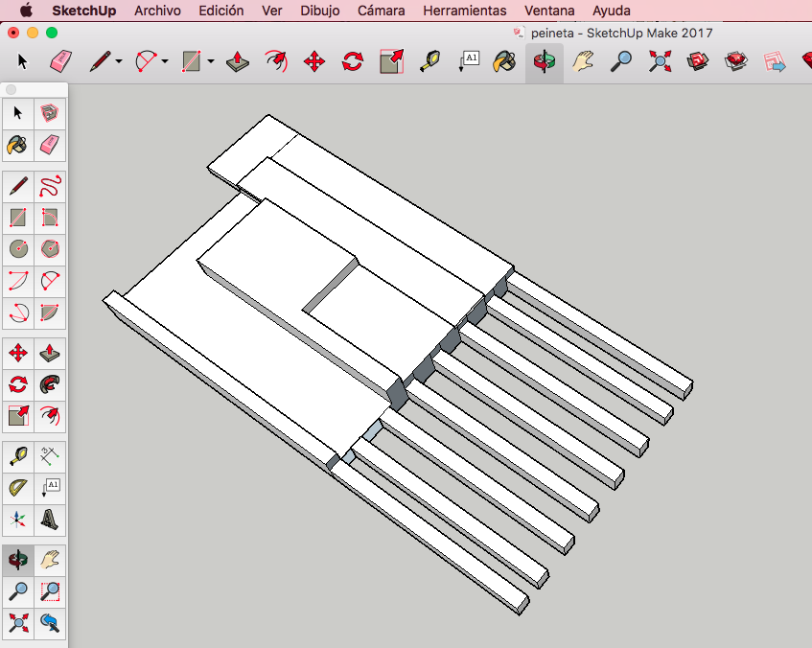812x648 pixels.
Task: Choose the Move tool in top toolbar
Action: click(x=314, y=61)
